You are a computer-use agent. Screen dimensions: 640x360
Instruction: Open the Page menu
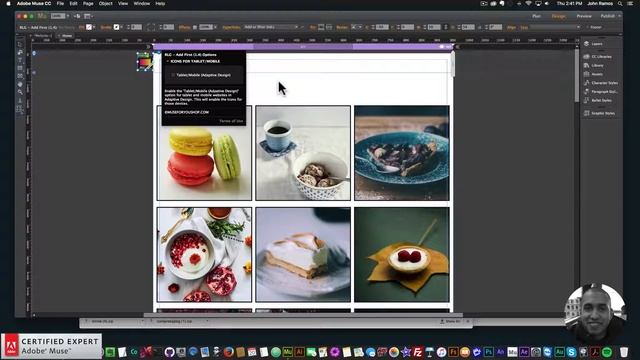(x=88, y=3)
